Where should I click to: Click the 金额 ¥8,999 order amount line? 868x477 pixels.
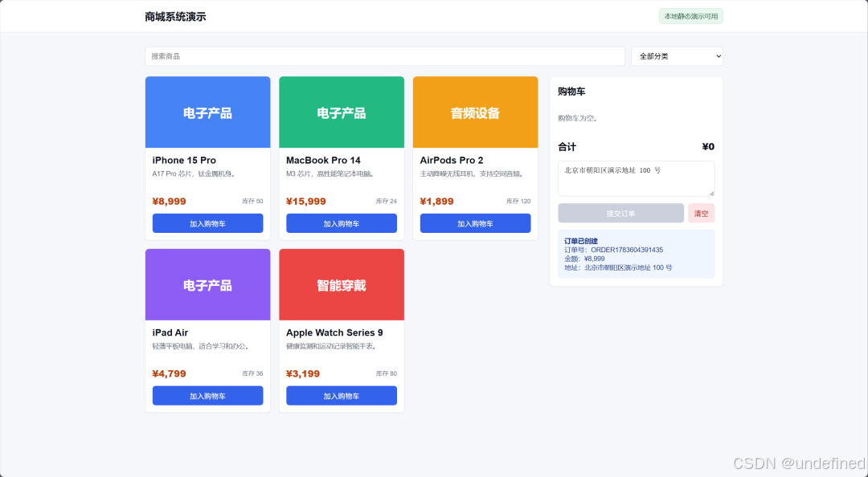584,259
